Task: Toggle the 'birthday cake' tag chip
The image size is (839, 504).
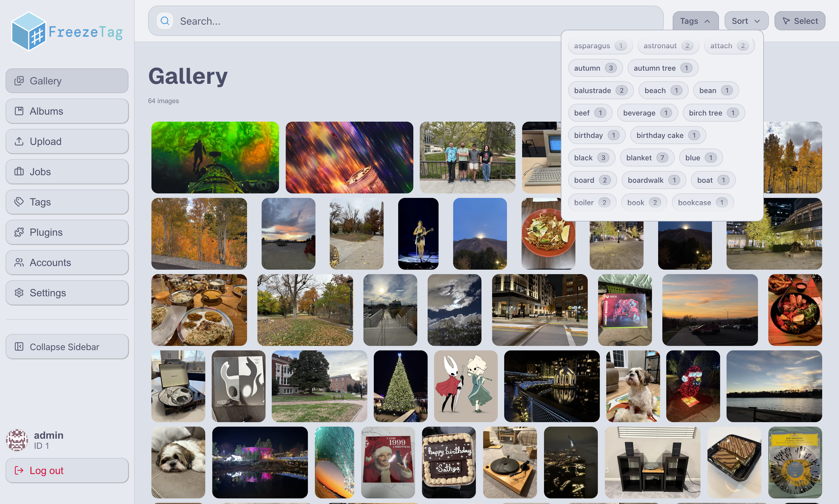Action: pos(667,135)
